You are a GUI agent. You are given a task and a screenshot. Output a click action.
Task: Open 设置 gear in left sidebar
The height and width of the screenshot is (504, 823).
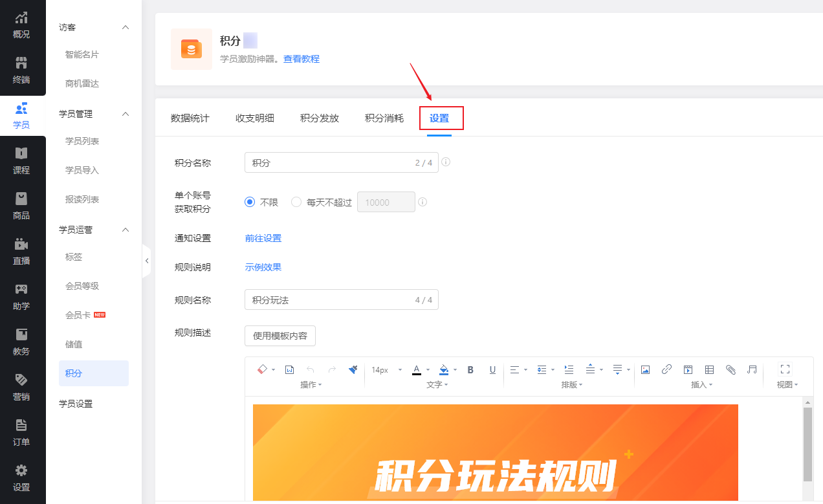[x=21, y=478]
